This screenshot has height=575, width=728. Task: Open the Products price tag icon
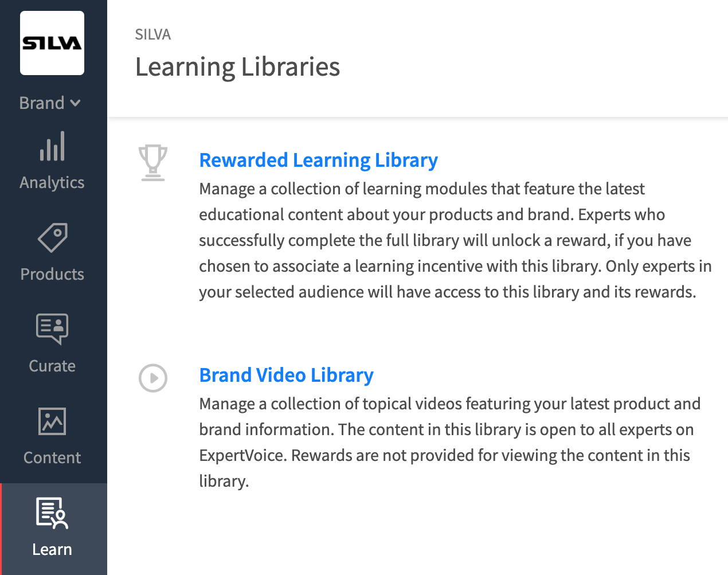52,237
